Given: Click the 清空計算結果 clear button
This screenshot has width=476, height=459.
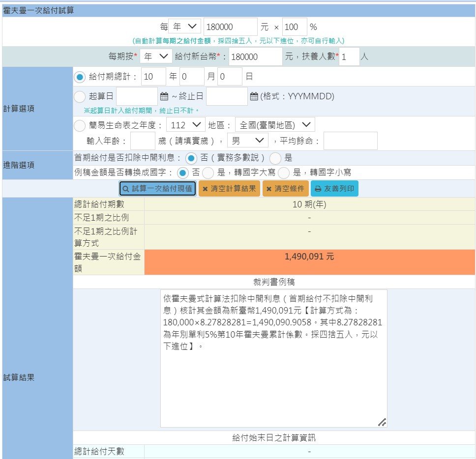Looking at the screenshot, I should click(229, 188).
